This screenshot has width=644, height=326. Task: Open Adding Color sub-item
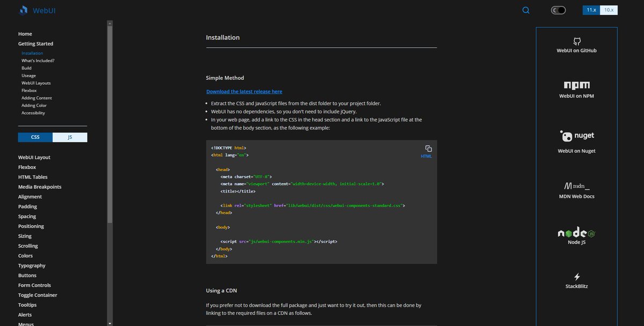pyautogui.click(x=34, y=106)
